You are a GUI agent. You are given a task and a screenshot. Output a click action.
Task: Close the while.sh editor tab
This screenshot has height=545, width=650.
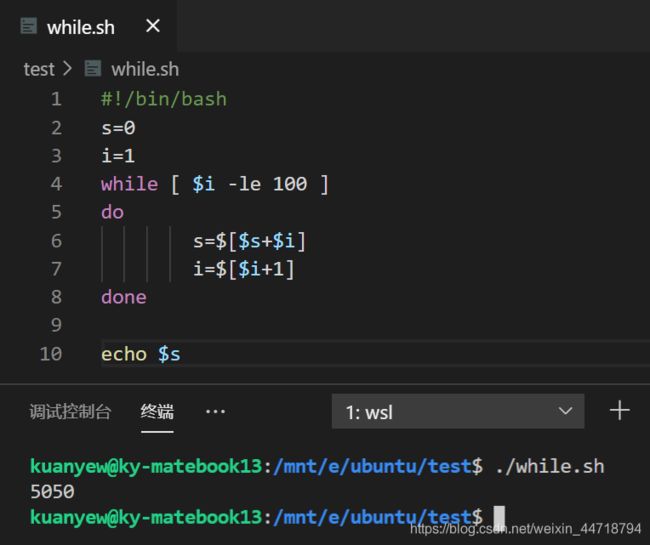(x=153, y=26)
